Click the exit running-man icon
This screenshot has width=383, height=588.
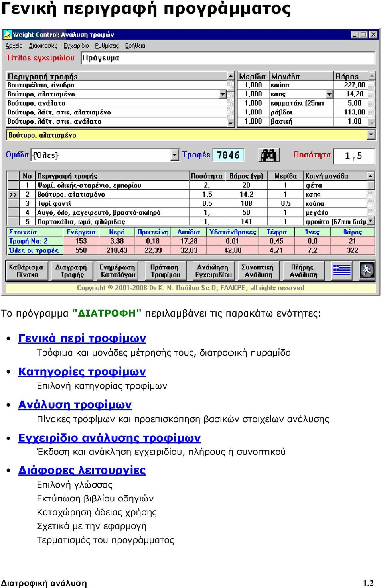(x=367, y=271)
